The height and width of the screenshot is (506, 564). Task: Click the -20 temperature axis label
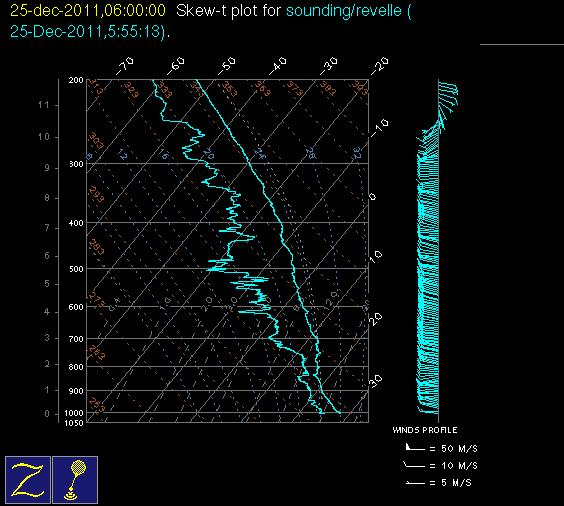(x=380, y=66)
